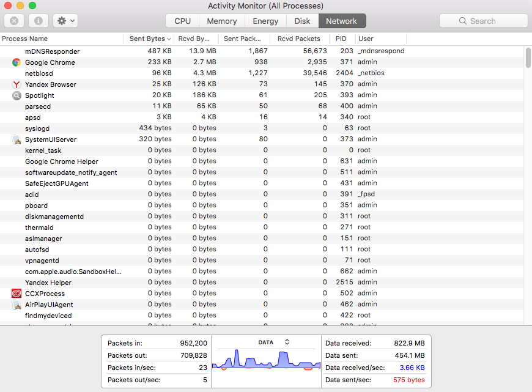532x392 pixels.
Task: Close the Activity Monitor window
Action: (7, 6)
